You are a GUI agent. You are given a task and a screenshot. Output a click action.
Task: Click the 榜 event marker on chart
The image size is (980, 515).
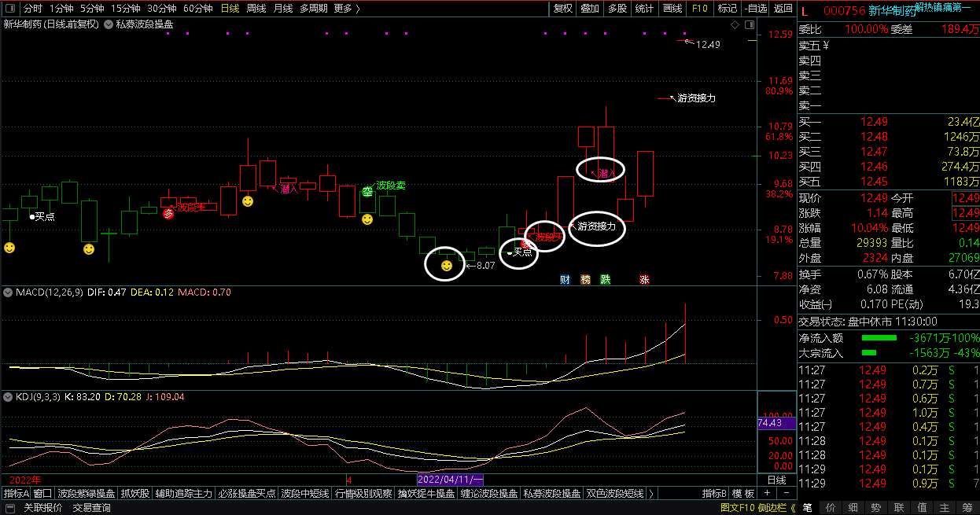[584, 279]
